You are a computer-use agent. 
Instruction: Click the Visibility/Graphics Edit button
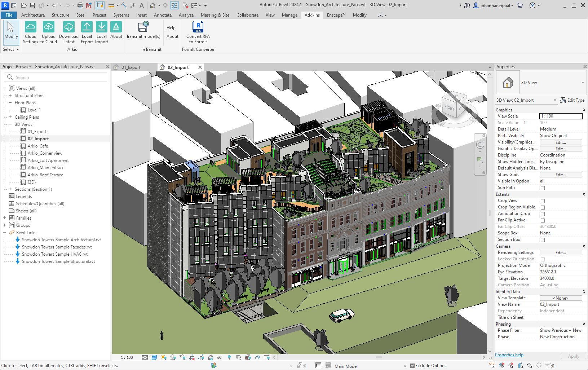click(561, 142)
